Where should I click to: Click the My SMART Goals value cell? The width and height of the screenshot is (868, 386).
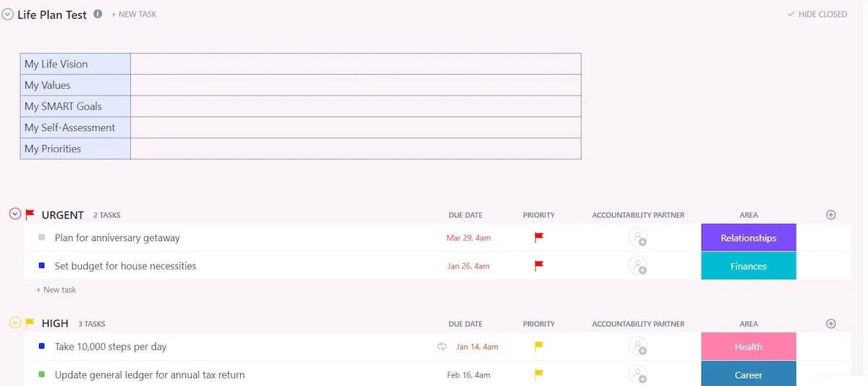pyautogui.click(x=356, y=106)
